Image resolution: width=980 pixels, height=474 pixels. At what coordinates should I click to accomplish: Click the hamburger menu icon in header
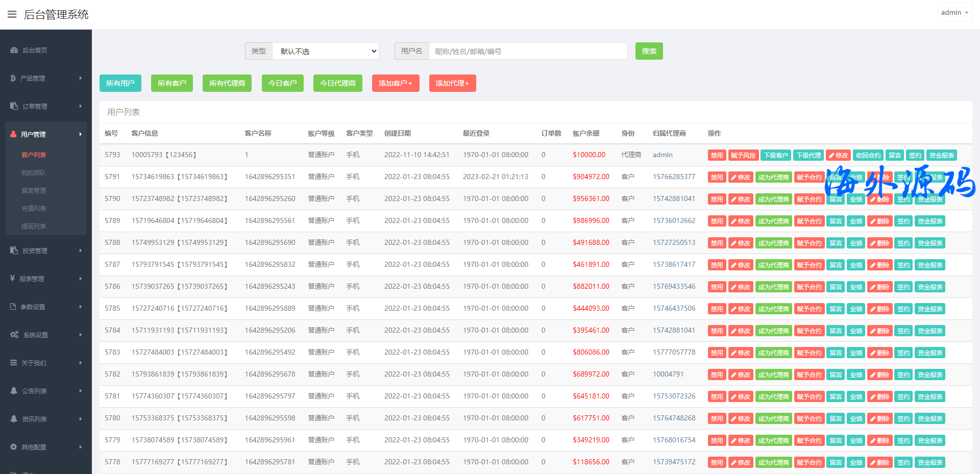(12, 14)
